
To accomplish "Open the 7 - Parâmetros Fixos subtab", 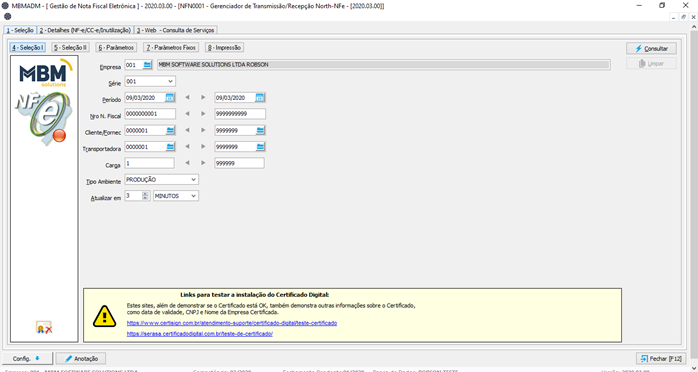I will tap(171, 48).
